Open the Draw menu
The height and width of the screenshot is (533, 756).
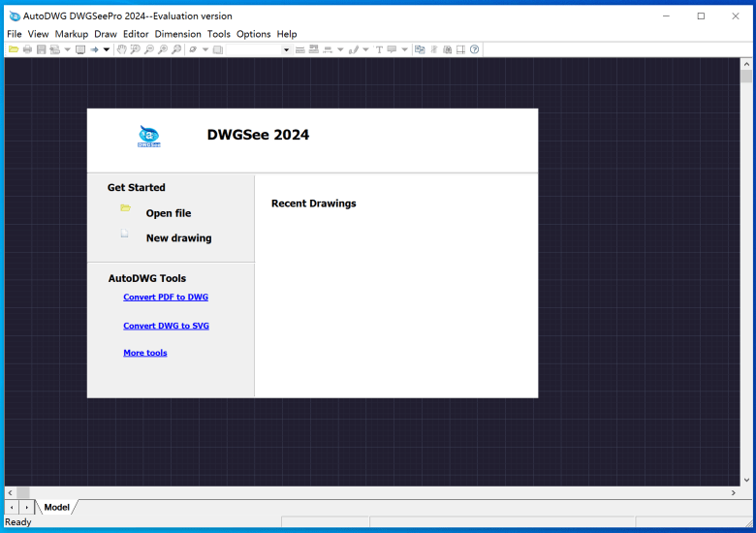click(x=106, y=34)
